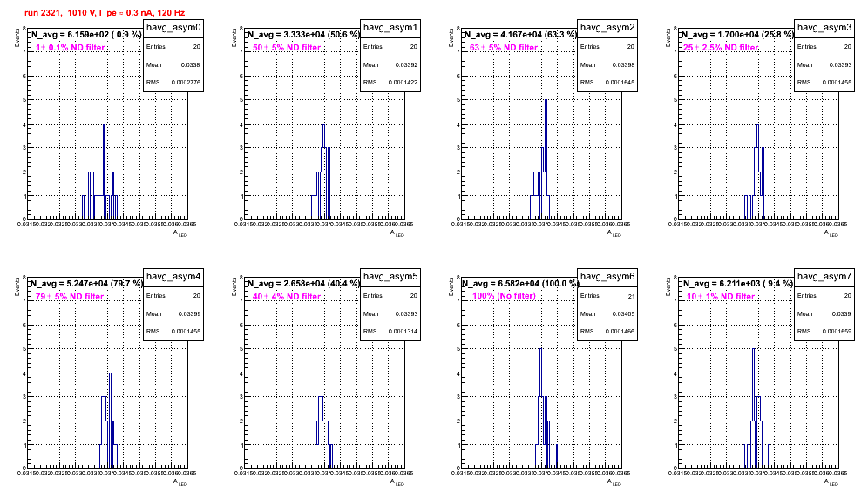The image size is (868, 498).
Task: Click the N_avg = 2.658e+04 label
Action: pyautogui.click(x=302, y=284)
